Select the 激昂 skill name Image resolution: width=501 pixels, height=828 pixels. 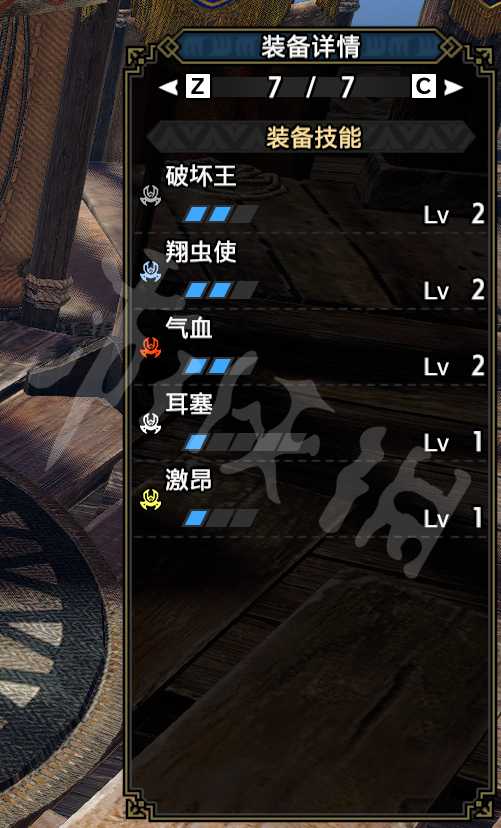point(189,481)
